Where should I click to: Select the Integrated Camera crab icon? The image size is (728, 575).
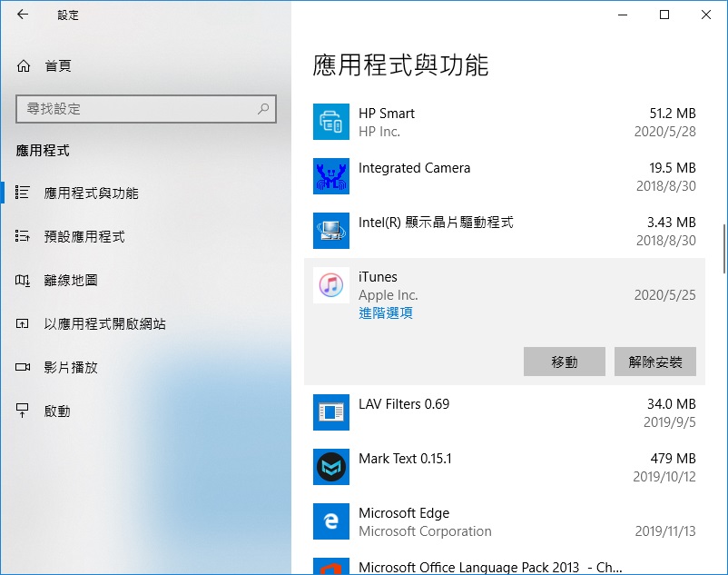coord(331,176)
